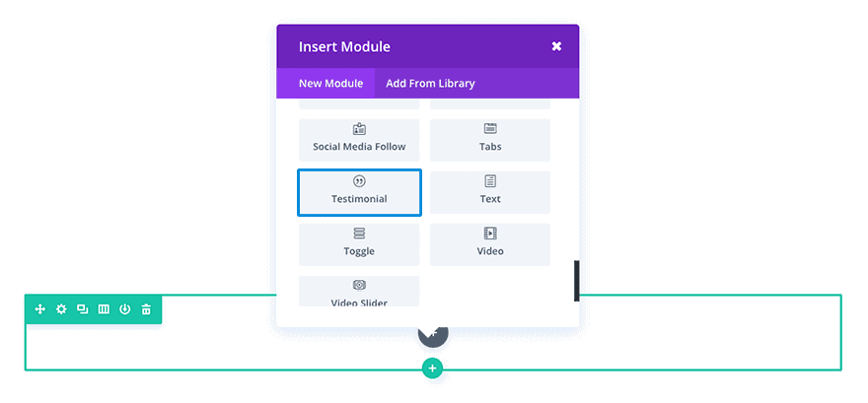Change the row column structure icon
The image size is (868, 403).
pos(104,309)
